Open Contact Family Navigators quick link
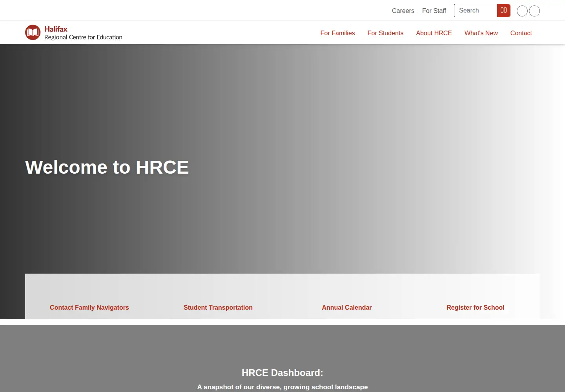Screen dimensions: 565x392 tap(89, 308)
